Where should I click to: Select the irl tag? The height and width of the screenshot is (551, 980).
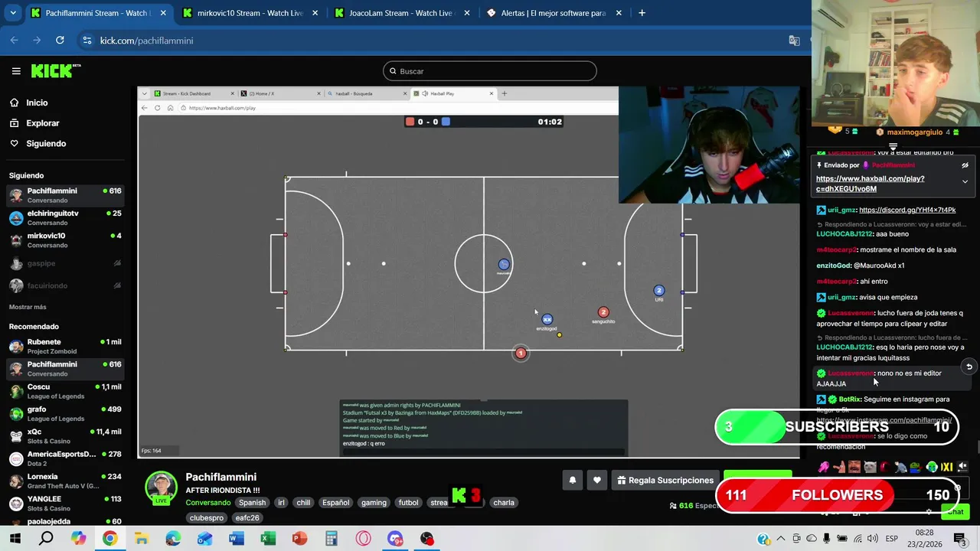click(x=281, y=503)
